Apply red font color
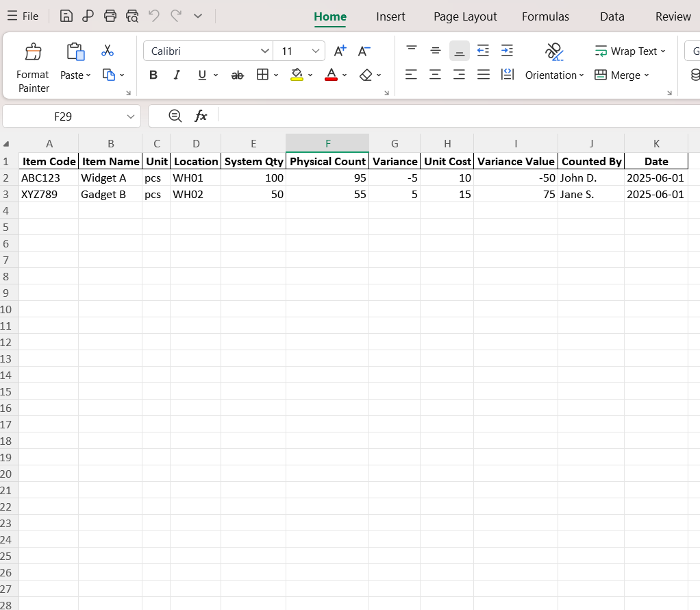The height and width of the screenshot is (610, 700). tap(331, 75)
